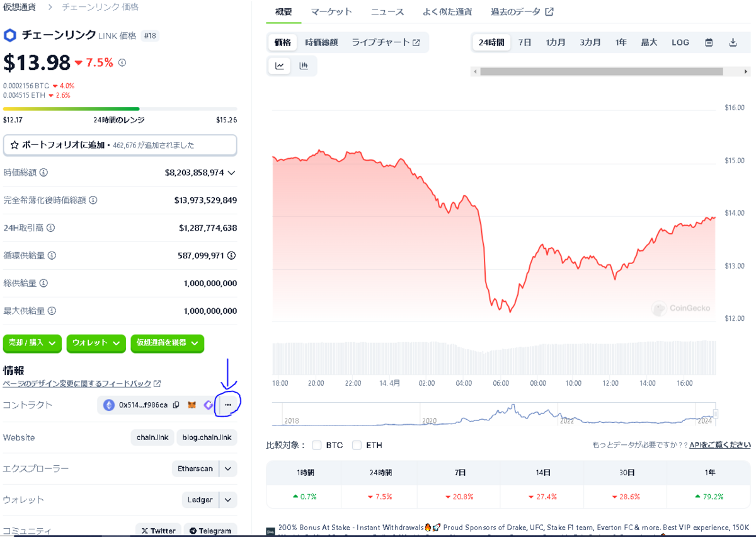
Task: Open the green ウォレット dropdown
Action: pos(96,343)
